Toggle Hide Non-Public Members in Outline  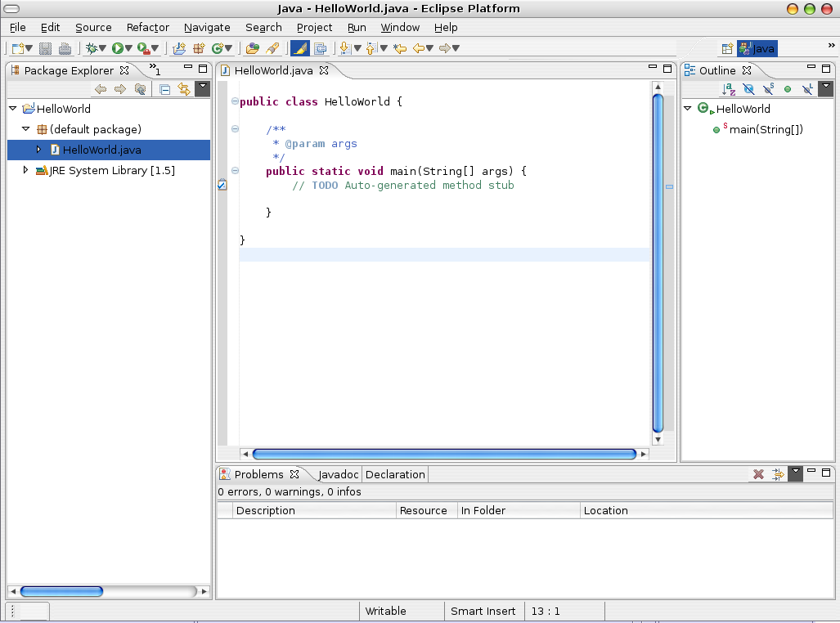pyautogui.click(x=788, y=89)
